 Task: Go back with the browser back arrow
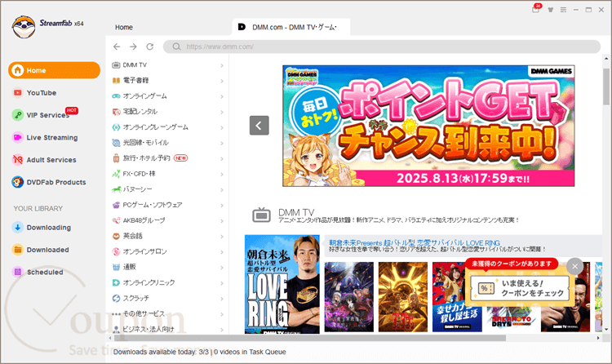(x=117, y=47)
